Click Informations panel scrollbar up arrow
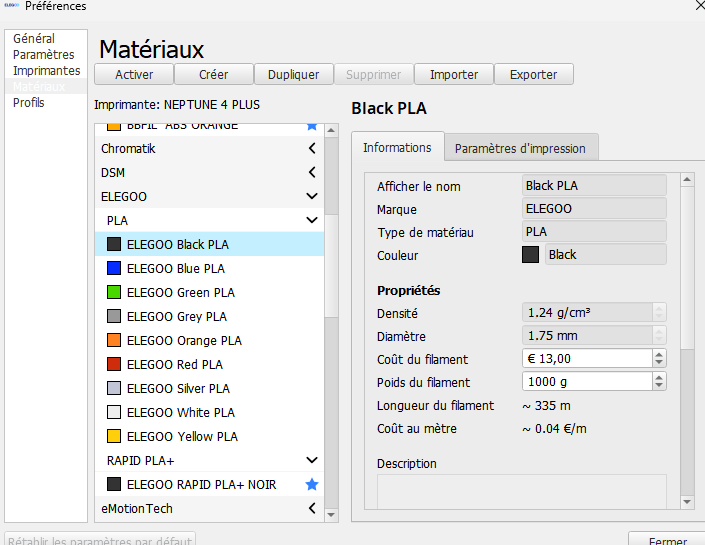 click(687, 180)
